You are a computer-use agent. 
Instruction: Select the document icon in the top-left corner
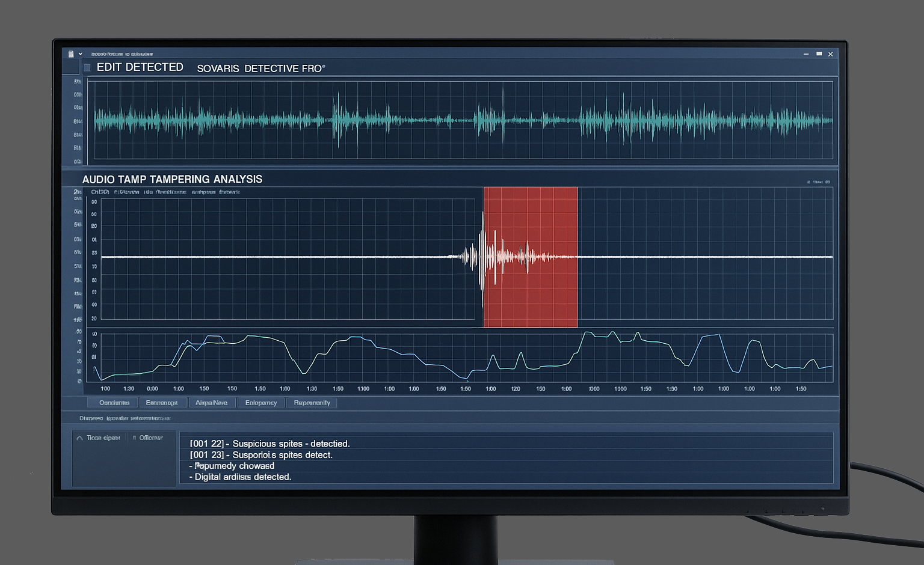pos(71,53)
